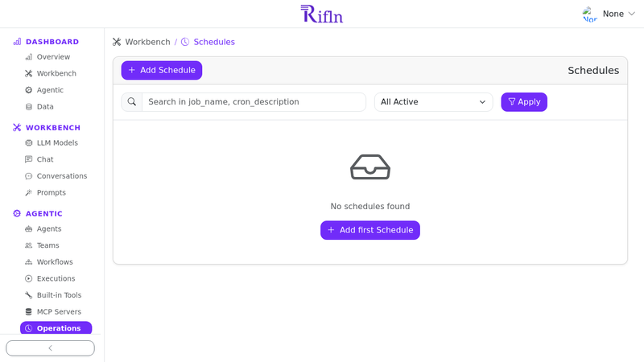The image size is (644, 362).
Task: Click the MCP Servers stack icon
Action: pos(29,312)
